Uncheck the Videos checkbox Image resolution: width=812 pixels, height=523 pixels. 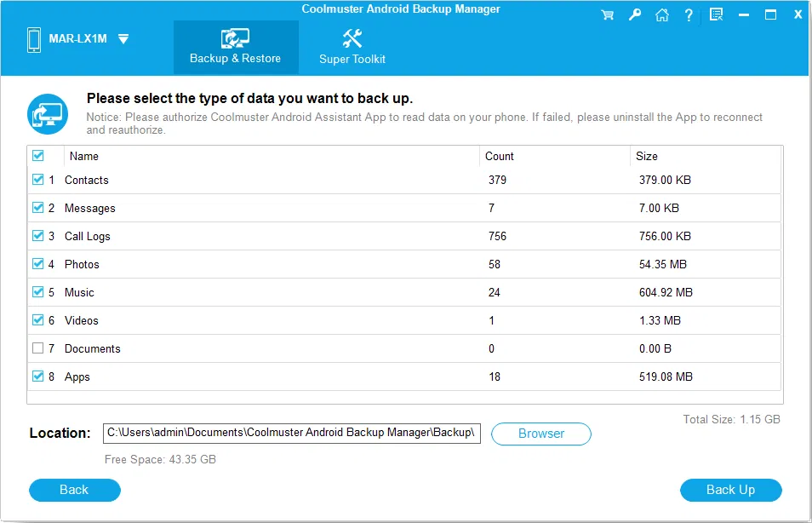[37, 319]
